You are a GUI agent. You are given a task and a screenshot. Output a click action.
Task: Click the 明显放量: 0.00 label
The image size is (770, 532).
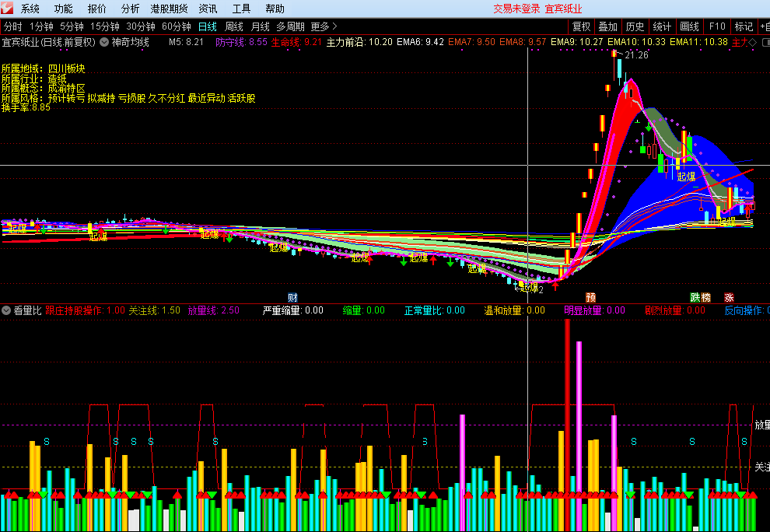point(595,310)
